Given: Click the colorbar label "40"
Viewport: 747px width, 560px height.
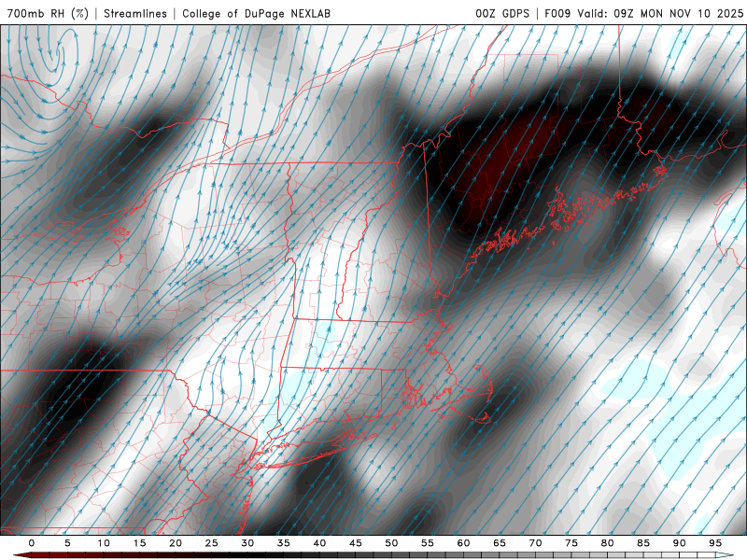Looking at the screenshot, I should [x=319, y=543].
